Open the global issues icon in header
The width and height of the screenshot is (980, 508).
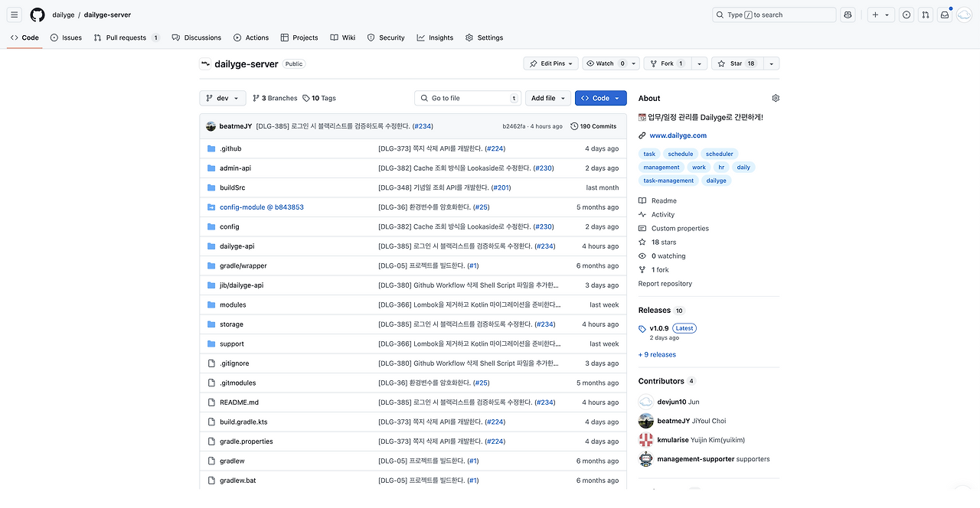point(906,15)
